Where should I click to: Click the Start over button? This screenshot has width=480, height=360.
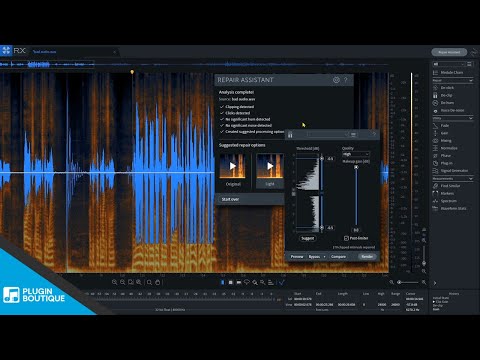coord(230,199)
